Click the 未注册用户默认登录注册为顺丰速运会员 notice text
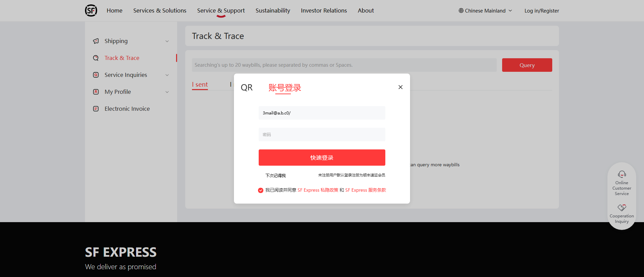Image resolution: width=644 pixels, height=277 pixels. [351, 175]
